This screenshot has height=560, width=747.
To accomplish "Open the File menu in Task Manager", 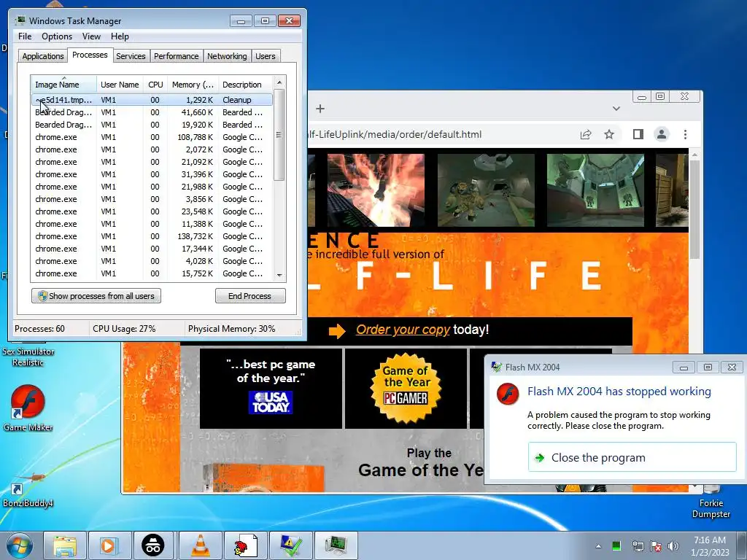I will (x=25, y=36).
